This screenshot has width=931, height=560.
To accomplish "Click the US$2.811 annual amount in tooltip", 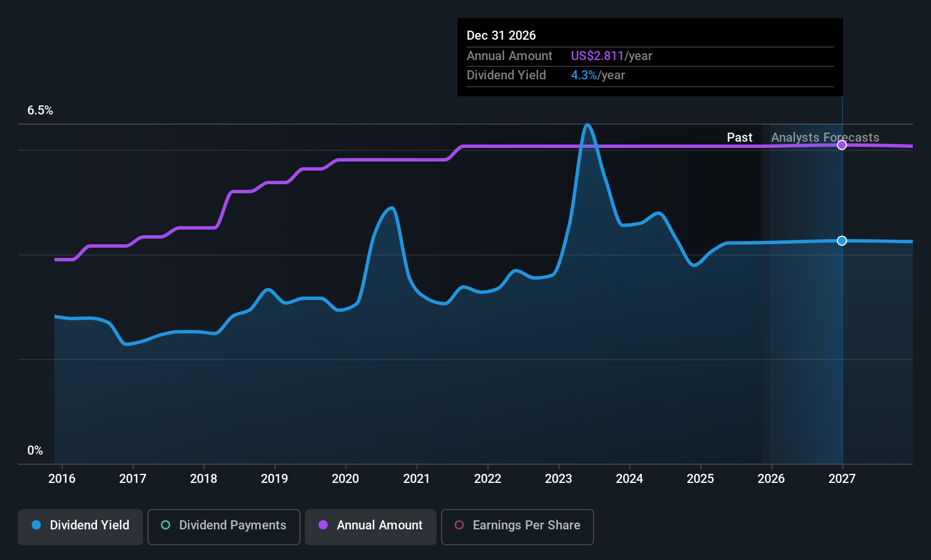I will (x=597, y=56).
